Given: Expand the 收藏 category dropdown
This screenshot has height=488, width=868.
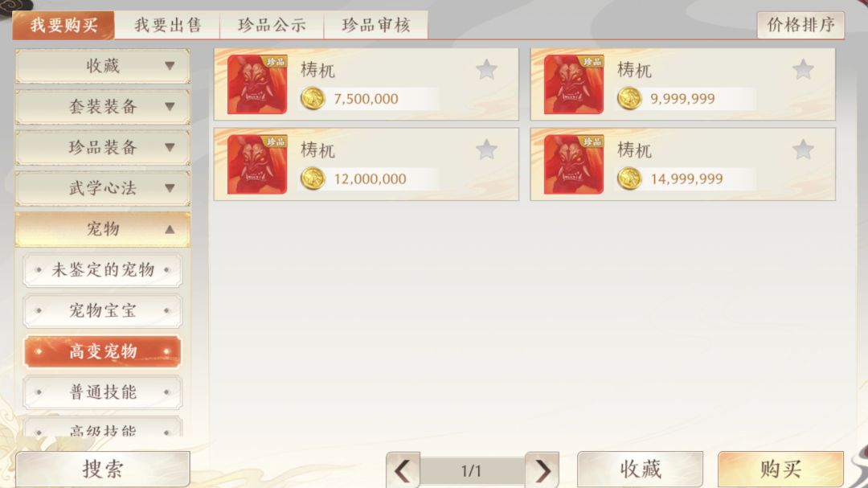Looking at the screenshot, I should pyautogui.click(x=103, y=66).
